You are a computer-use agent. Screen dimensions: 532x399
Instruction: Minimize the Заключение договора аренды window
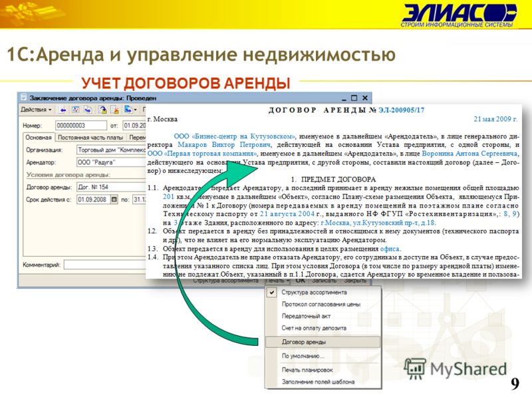tap(344, 98)
